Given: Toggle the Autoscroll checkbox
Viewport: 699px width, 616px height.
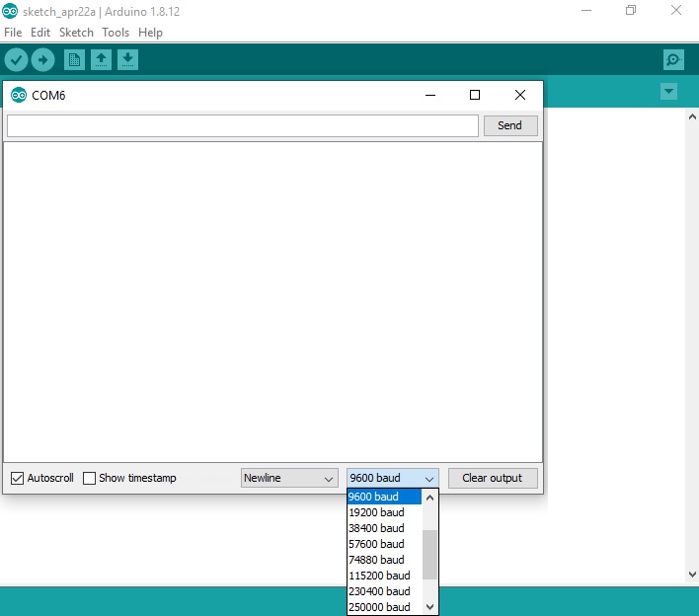Looking at the screenshot, I should coord(17,478).
